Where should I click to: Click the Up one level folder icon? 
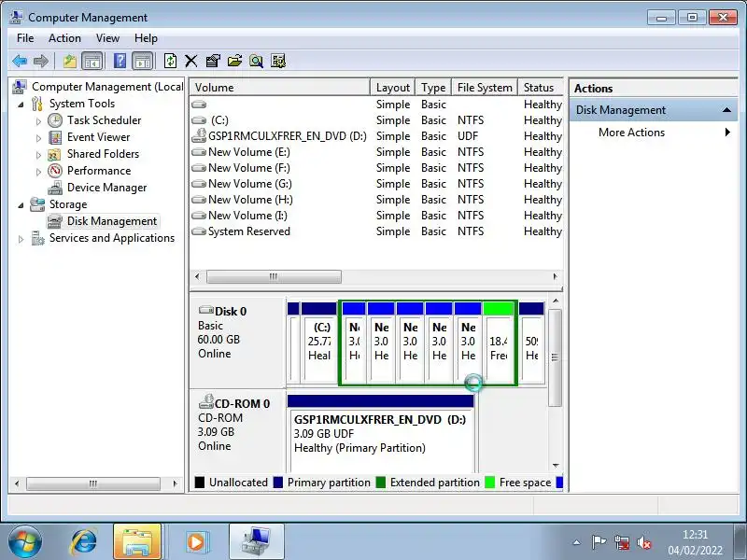coord(70,61)
